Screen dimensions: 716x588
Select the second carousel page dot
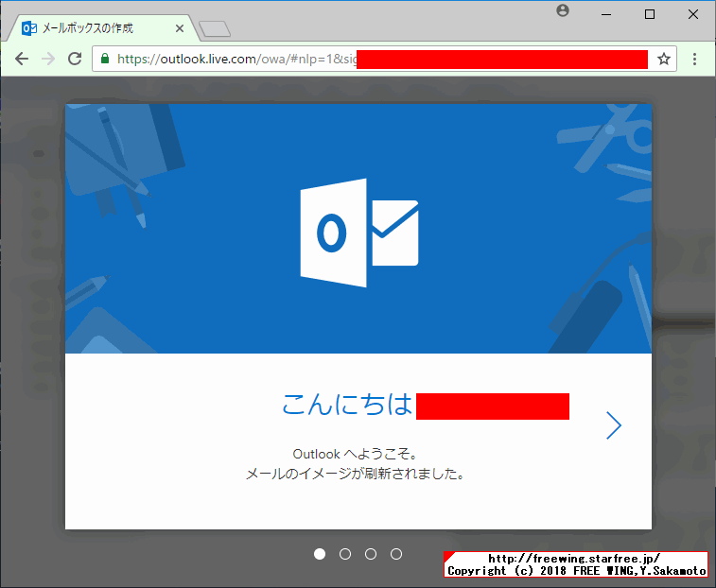tap(345, 554)
